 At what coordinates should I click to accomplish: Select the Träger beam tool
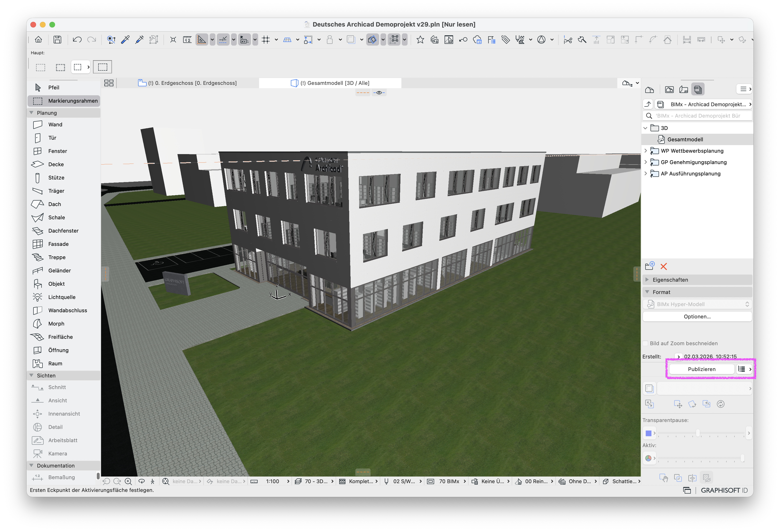click(63, 191)
